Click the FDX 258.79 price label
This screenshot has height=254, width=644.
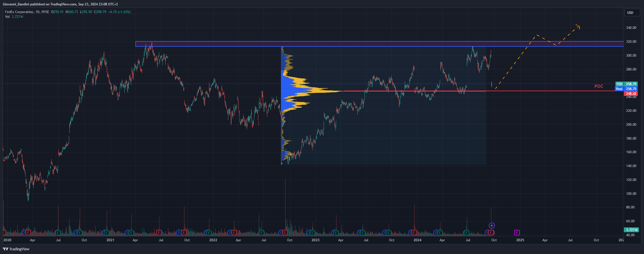626,84
